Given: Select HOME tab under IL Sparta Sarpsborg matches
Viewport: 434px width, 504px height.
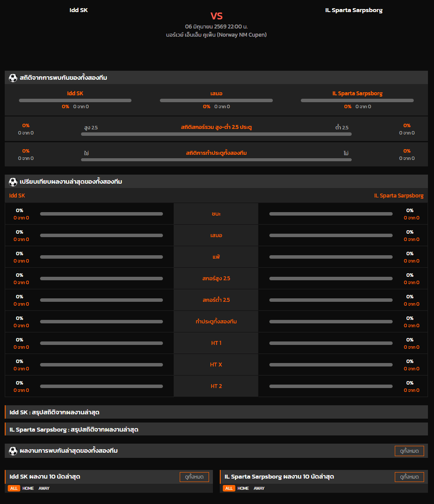Looking at the screenshot, I should [243, 488].
